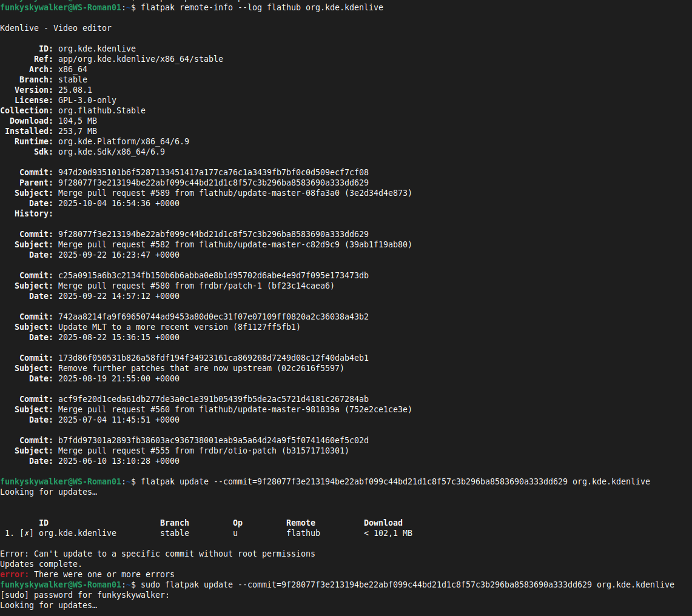Click the [✗] mark beside org.kde.kdenlive row

tap(27, 533)
